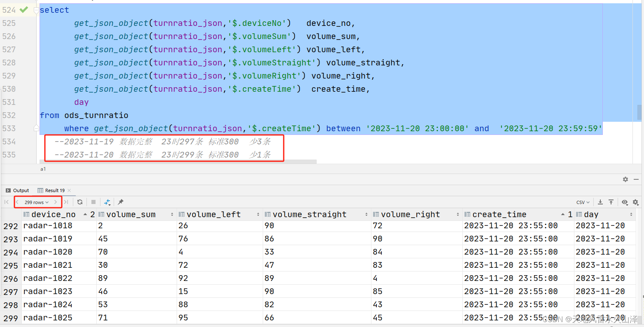Image resolution: width=644 pixels, height=327 pixels.
Task: Toggle fold marker at line 533
Action: [x=36, y=128]
